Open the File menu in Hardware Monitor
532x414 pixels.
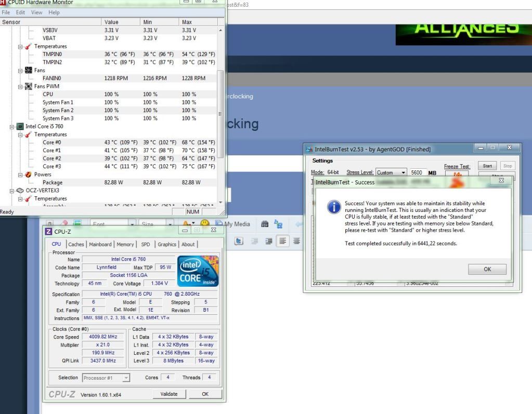point(6,12)
